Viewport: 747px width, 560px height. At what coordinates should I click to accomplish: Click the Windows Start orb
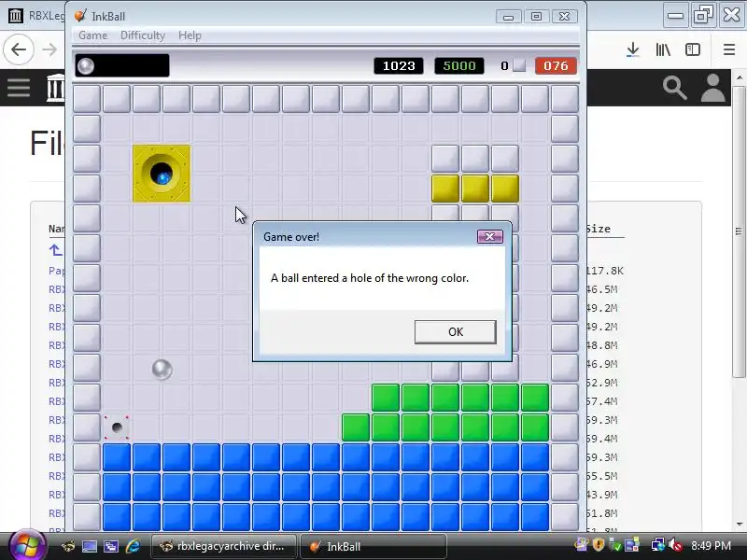27,546
